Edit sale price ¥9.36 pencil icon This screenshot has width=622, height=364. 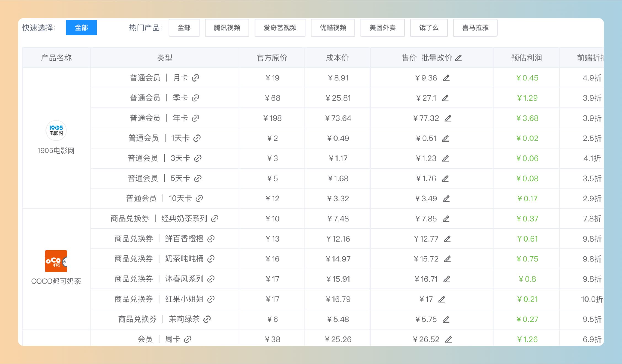pos(446,78)
